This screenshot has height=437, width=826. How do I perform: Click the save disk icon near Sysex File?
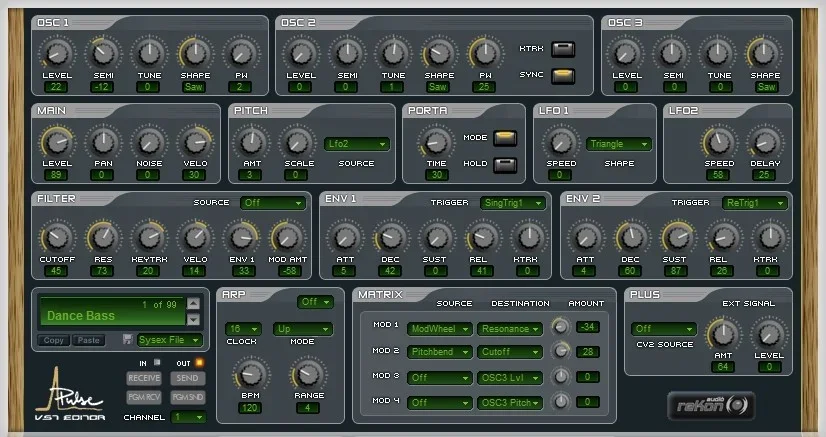tap(127, 340)
